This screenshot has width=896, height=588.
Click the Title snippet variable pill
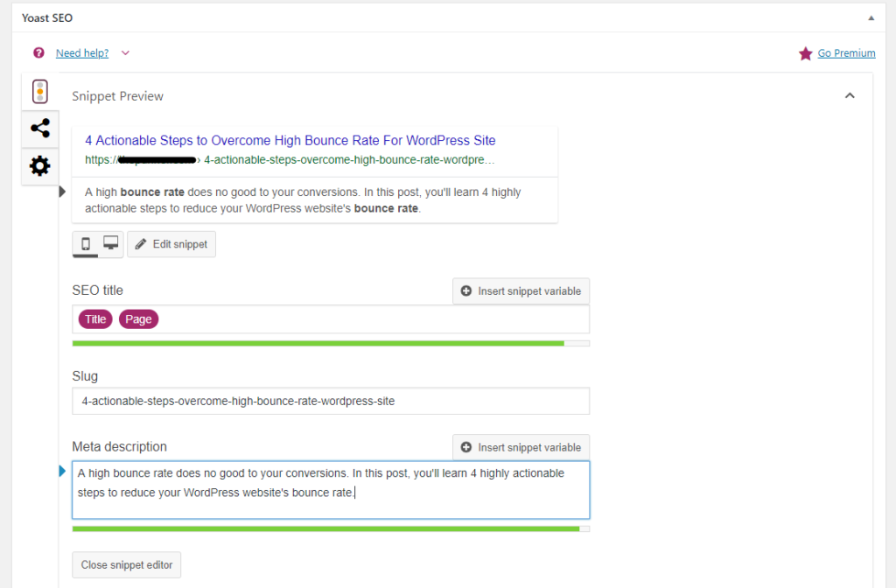[94, 318]
